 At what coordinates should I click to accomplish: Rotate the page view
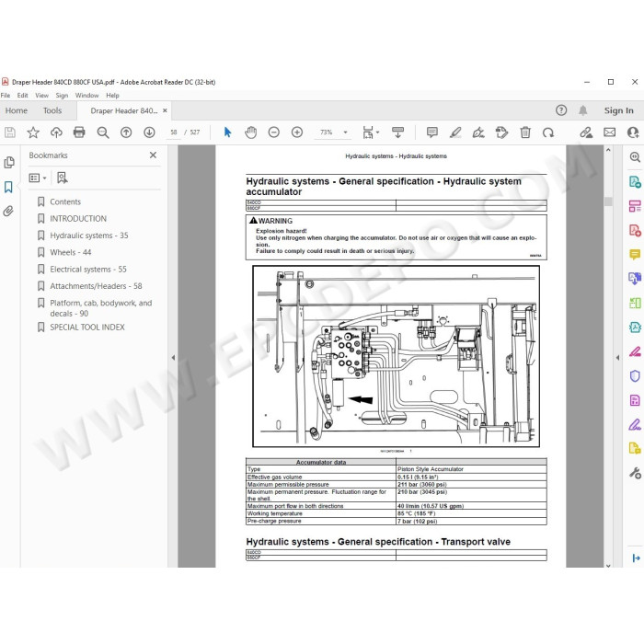[x=548, y=132]
